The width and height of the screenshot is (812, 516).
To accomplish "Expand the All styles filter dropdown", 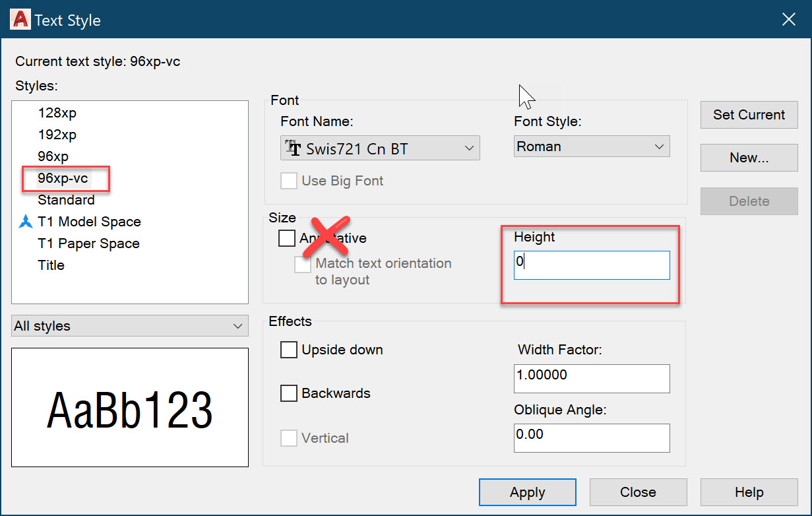I will (237, 325).
